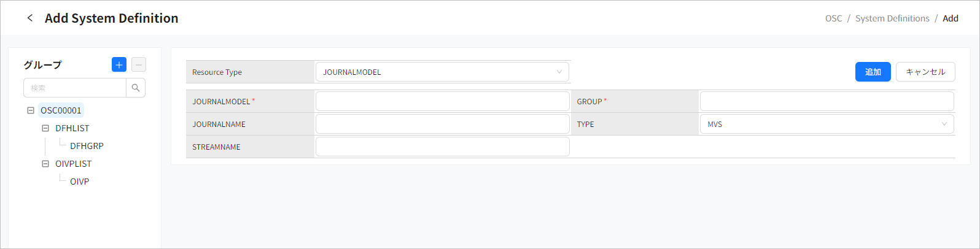The height and width of the screenshot is (249, 980).
Task: Click the JOURNALNAME text field
Action: (442, 124)
